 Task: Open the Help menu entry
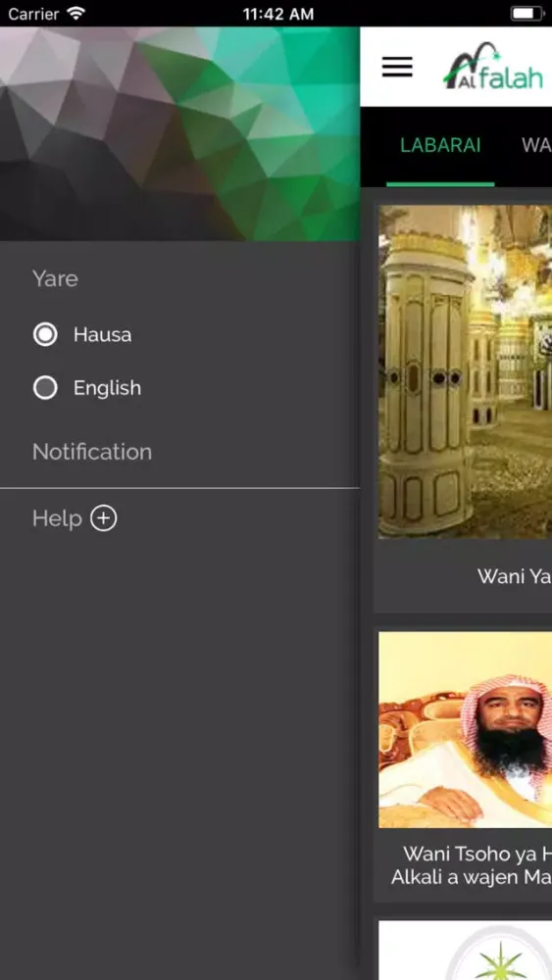tap(57, 518)
